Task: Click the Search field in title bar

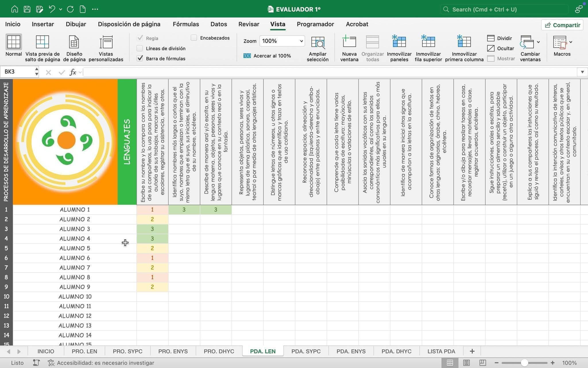Action: (x=504, y=9)
